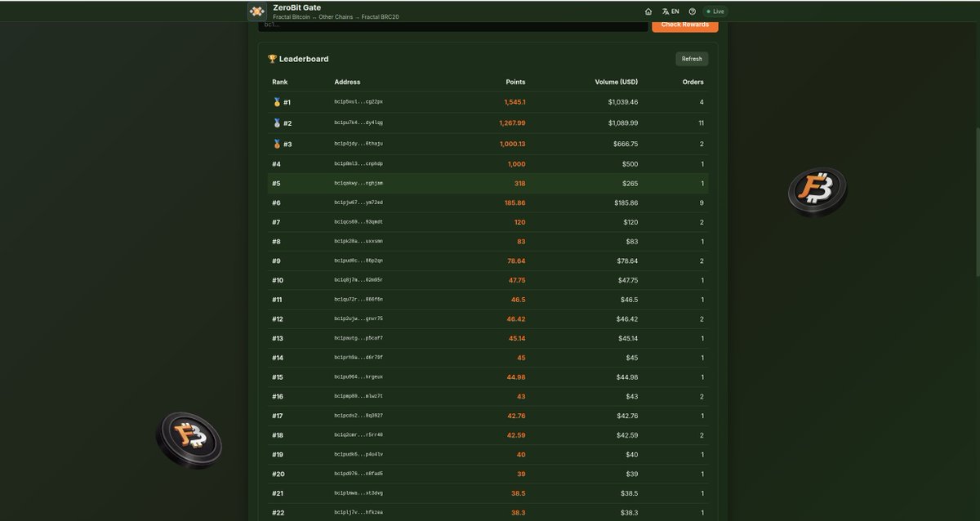Click points value 44.98
The width and height of the screenshot is (980, 521).
coord(516,377)
